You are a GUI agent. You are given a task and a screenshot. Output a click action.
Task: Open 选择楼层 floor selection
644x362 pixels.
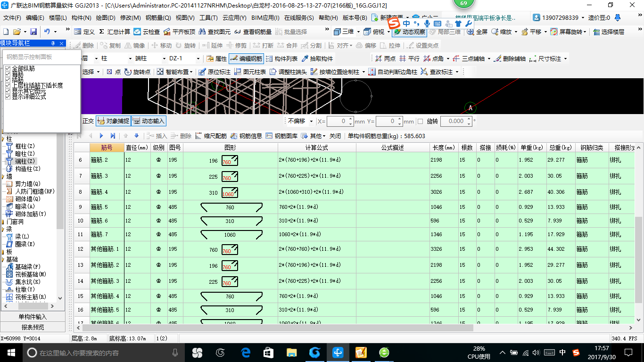[x=609, y=32]
